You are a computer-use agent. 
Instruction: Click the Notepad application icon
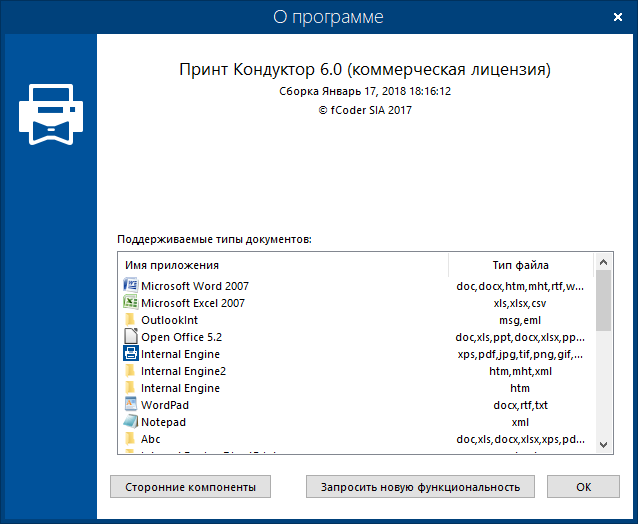[x=129, y=422]
